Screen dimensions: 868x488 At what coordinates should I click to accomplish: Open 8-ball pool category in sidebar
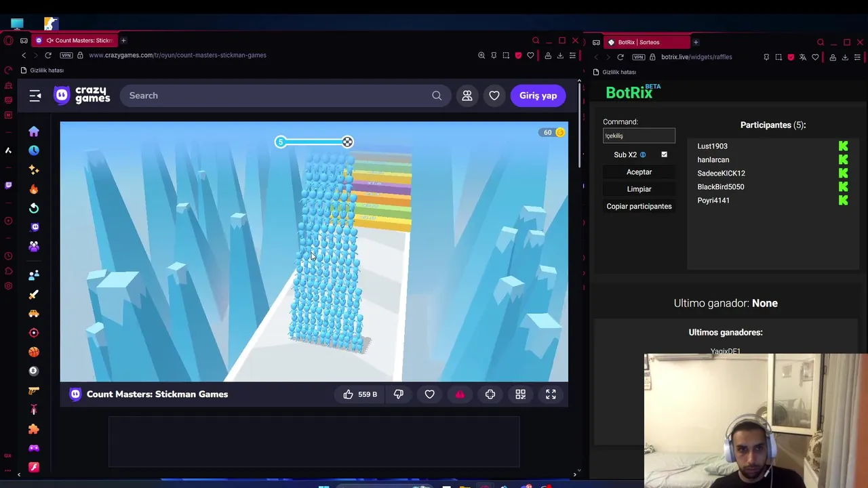point(34,371)
